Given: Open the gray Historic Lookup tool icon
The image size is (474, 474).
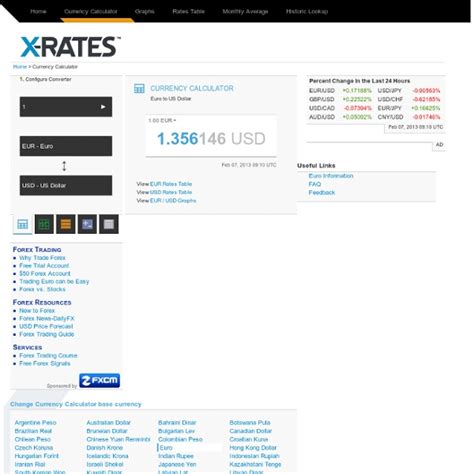Looking at the screenshot, I should point(109,224).
